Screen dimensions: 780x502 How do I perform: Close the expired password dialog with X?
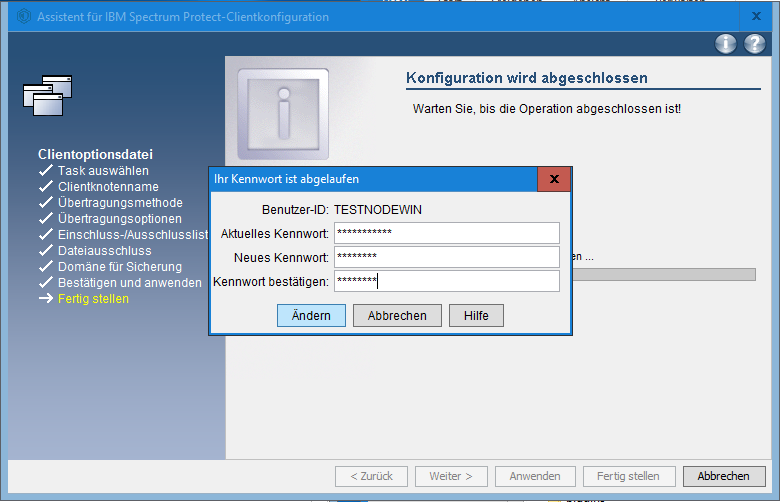tap(553, 179)
